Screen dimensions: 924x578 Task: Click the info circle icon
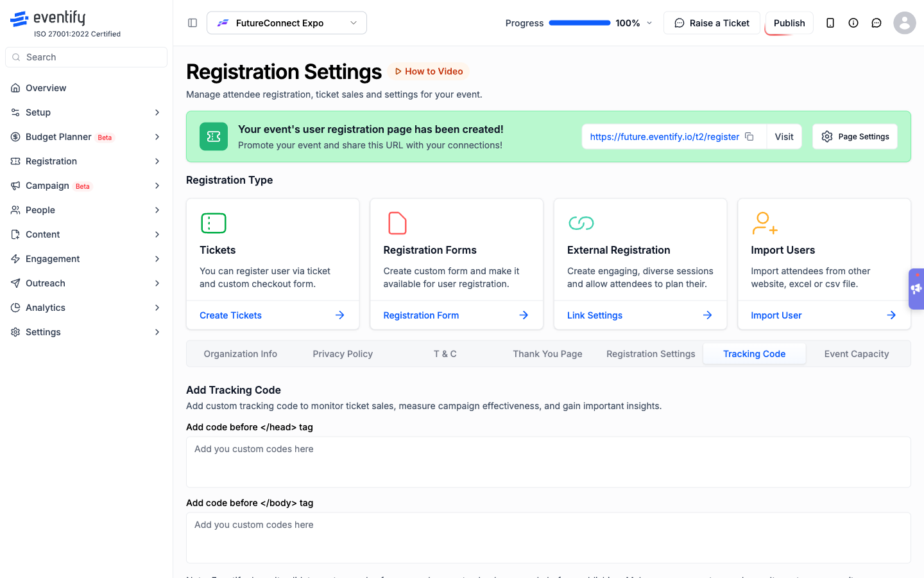[853, 23]
